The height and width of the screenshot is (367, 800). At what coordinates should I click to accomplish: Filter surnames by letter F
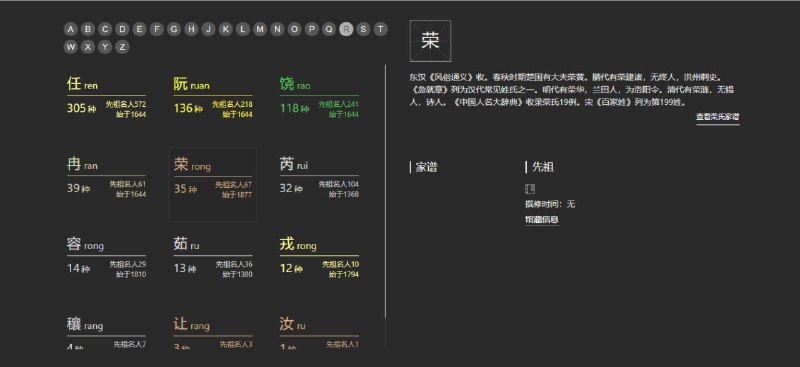[157, 29]
